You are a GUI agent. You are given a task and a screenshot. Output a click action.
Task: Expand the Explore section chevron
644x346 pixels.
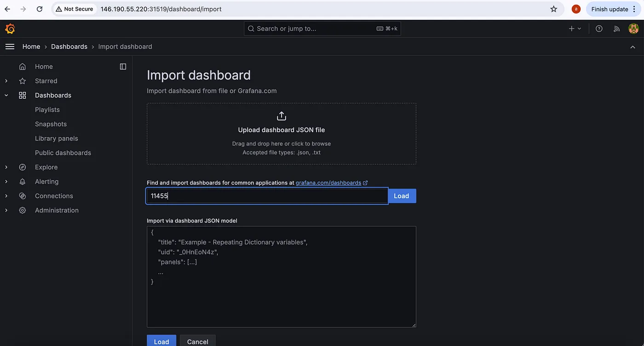pyautogui.click(x=6, y=167)
